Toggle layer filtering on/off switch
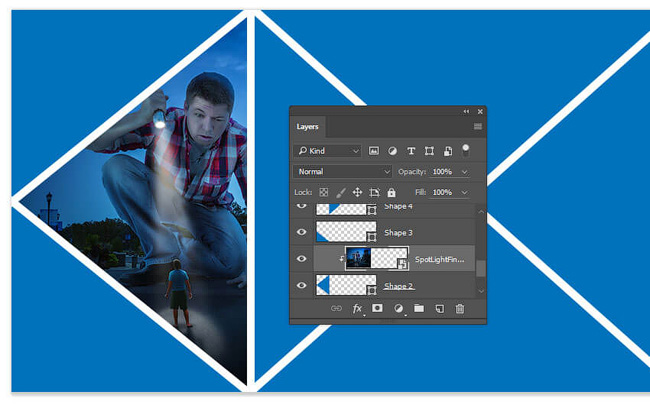The width and height of the screenshot is (650, 408). click(x=466, y=150)
